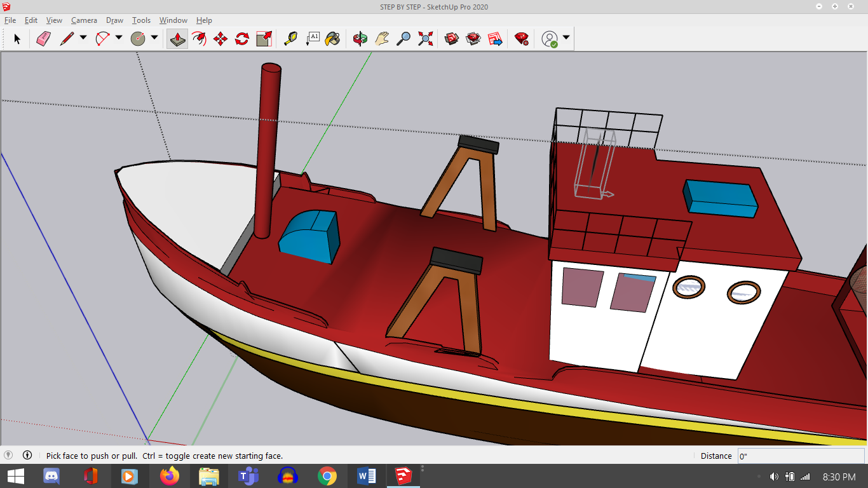Open Microsoft Teams from taskbar
The height and width of the screenshot is (488, 868).
pyautogui.click(x=248, y=476)
